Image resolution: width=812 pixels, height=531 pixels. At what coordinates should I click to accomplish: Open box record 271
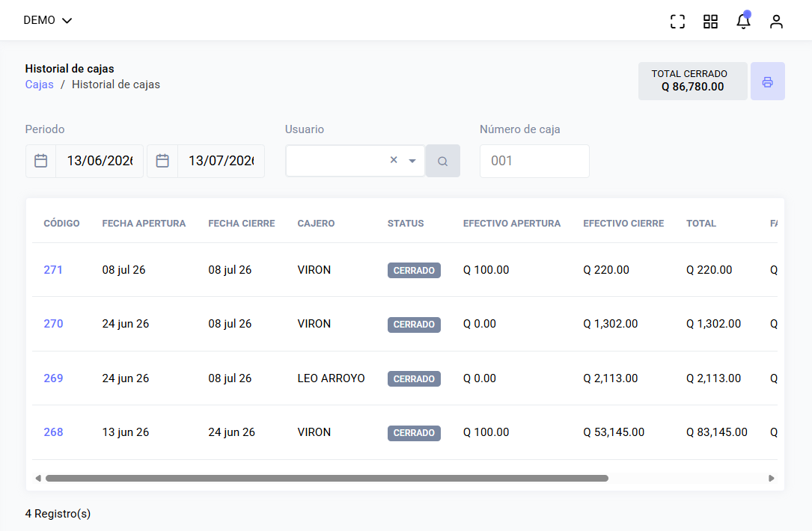[x=53, y=270]
